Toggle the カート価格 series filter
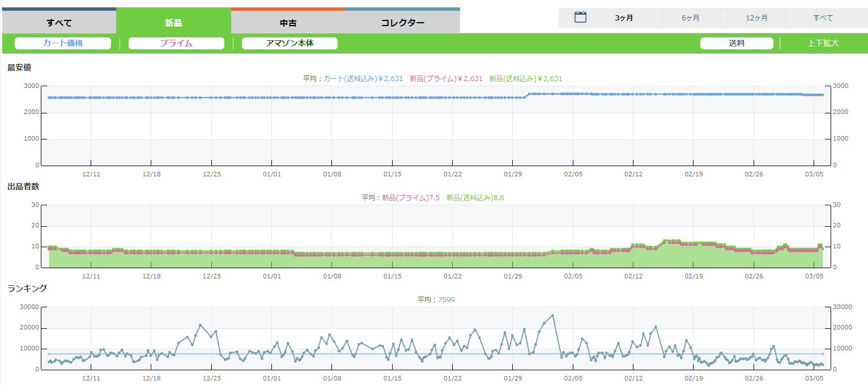The width and height of the screenshot is (868, 385). (x=63, y=43)
